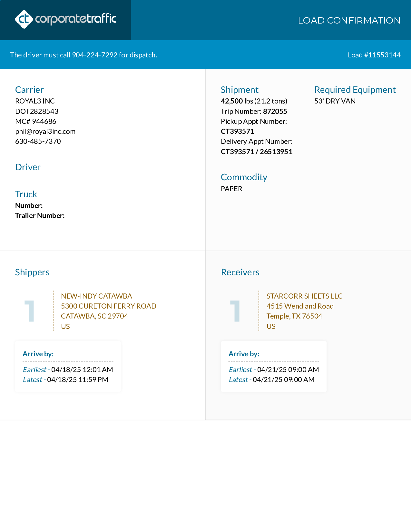Click shipper Latest 04/18/25 11:59 PM
Image resolution: width=411 pixels, height=532 pixels.
[x=65, y=379]
